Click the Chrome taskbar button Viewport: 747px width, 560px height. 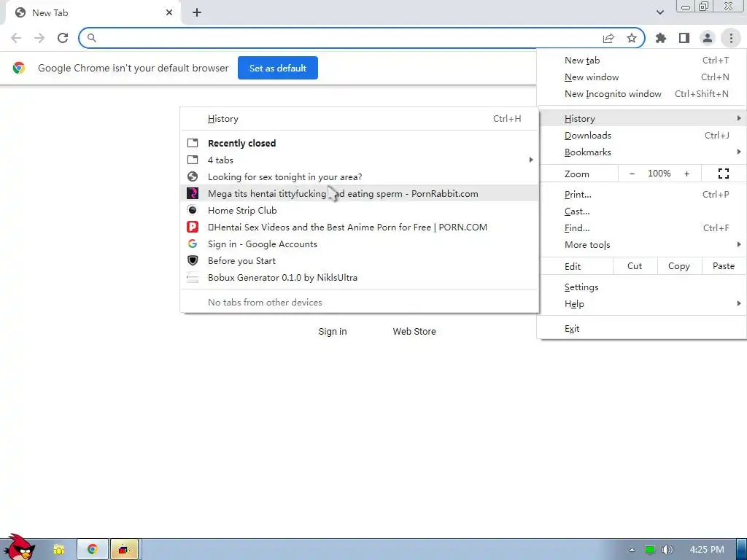[93, 550]
